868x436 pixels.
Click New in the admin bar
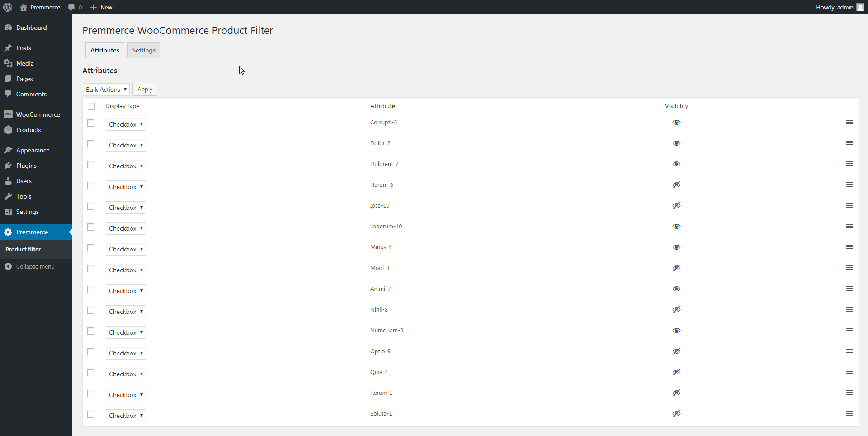point(101,7)
